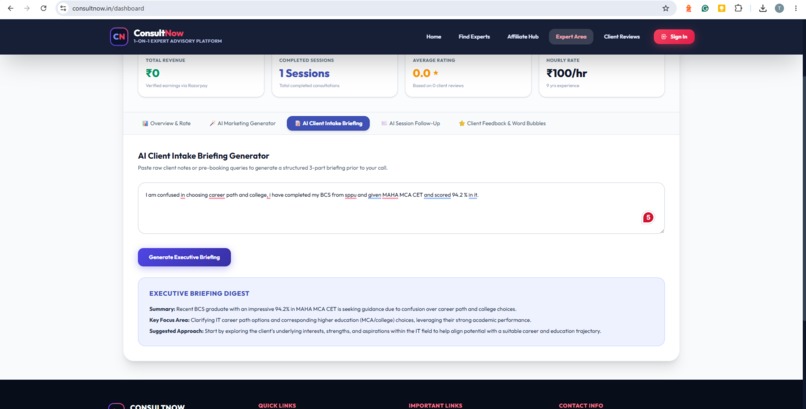This screenshot has width=806, height=409.
Task: Click the EXECUTIVE BRIEFING DIGEST heading
Action: (x=199, y=293)
